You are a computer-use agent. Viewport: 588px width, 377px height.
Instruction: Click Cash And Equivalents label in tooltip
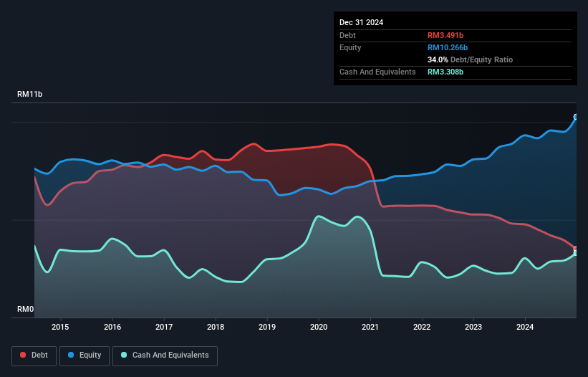377,72
